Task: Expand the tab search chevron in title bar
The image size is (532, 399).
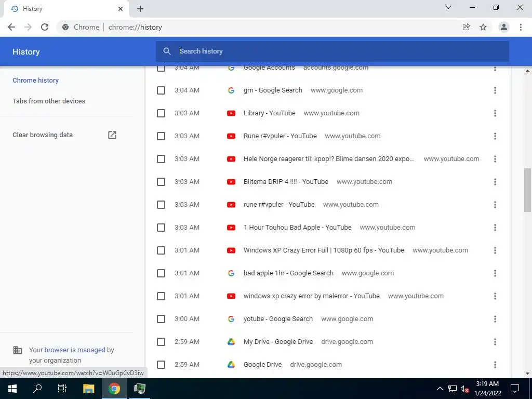Action: [448, 7]
